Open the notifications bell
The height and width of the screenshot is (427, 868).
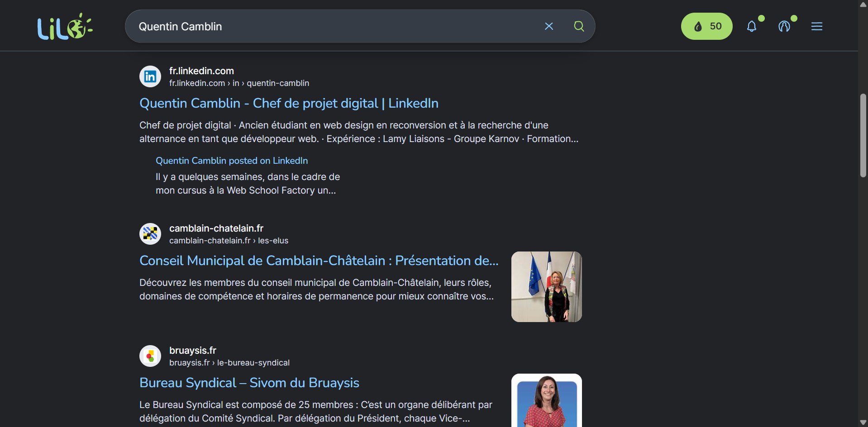click(752, 26)
